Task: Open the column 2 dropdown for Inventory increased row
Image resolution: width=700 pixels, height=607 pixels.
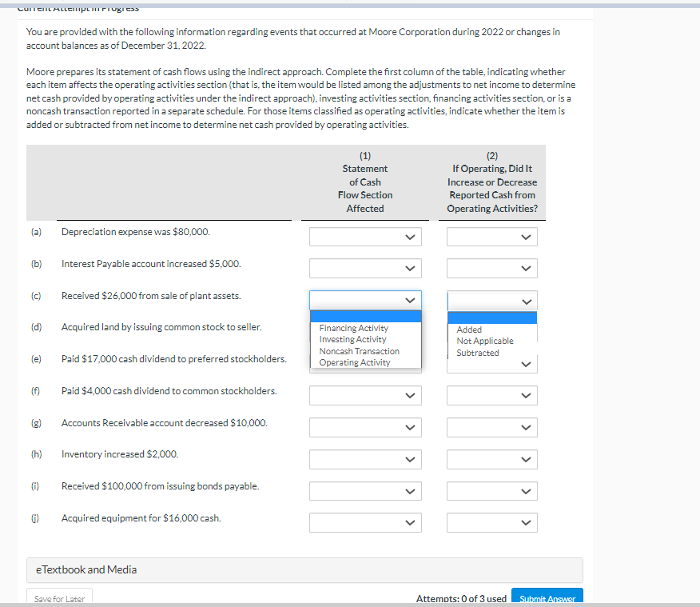Action: tap(491, 458)
